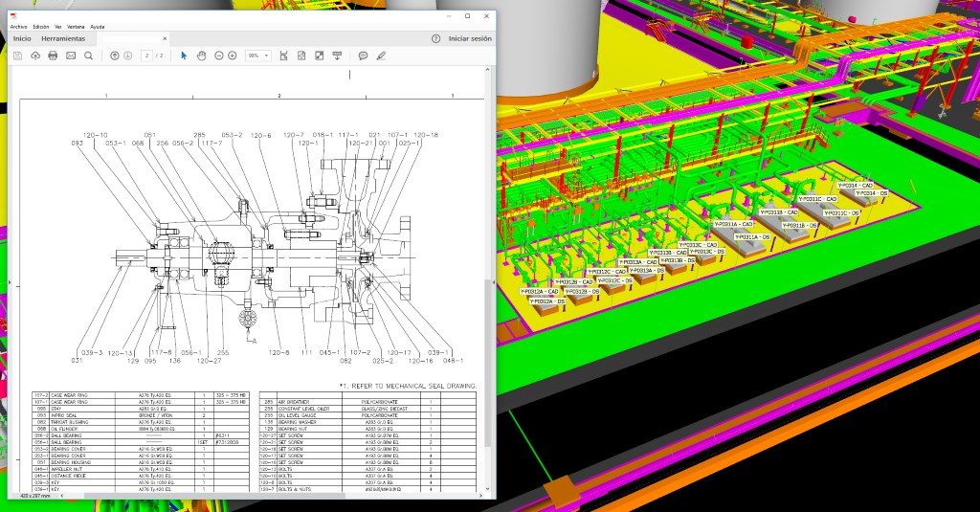The image size is (980, 512).
Task: Print the document with the printer icon
Action: point(53,56)
